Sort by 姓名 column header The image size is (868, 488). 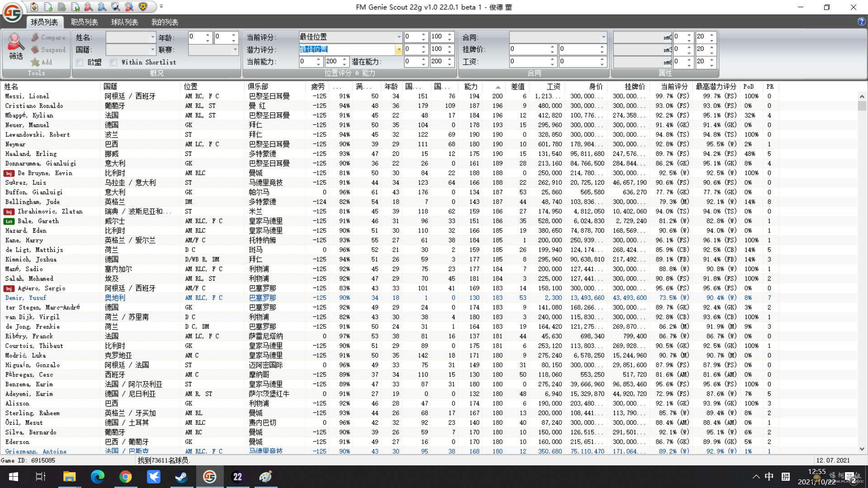click(x=12, y=87)
